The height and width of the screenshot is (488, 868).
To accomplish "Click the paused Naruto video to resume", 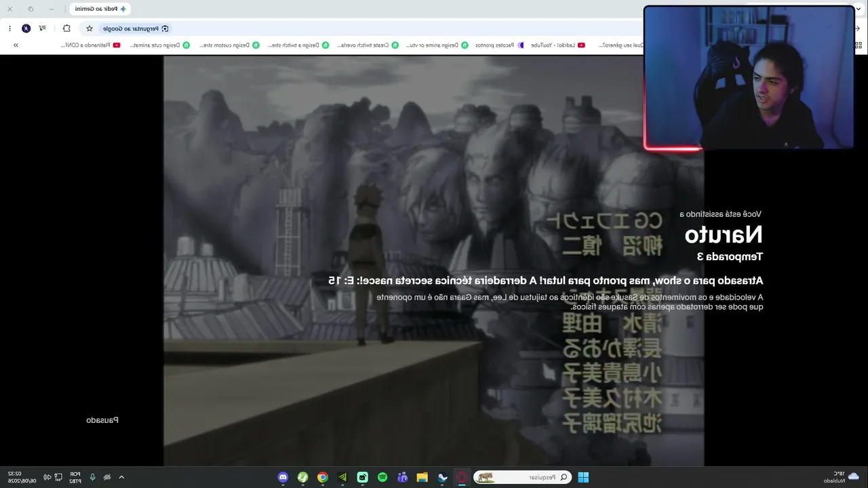I will pyautogui.click(x=433, y=261).
